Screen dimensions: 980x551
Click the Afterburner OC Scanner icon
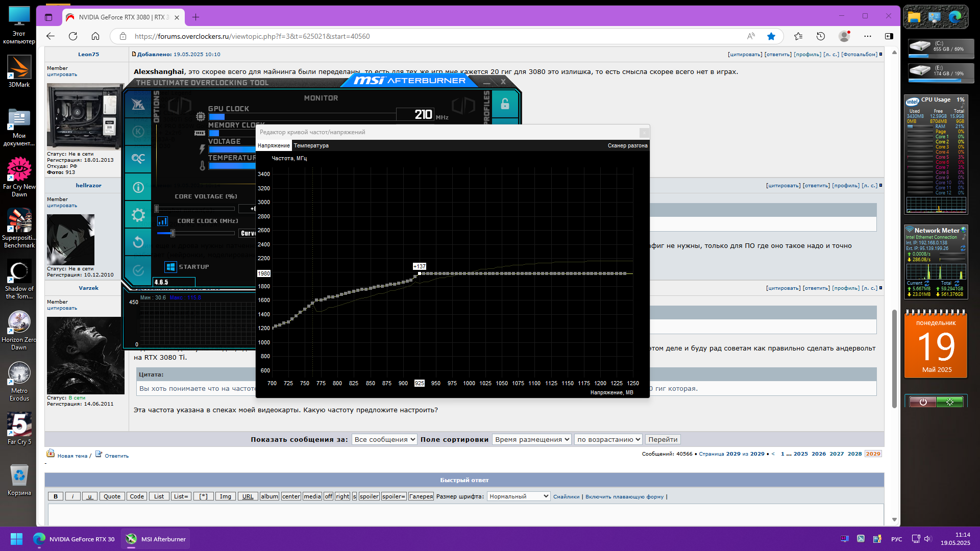click(x=138, y=158)
